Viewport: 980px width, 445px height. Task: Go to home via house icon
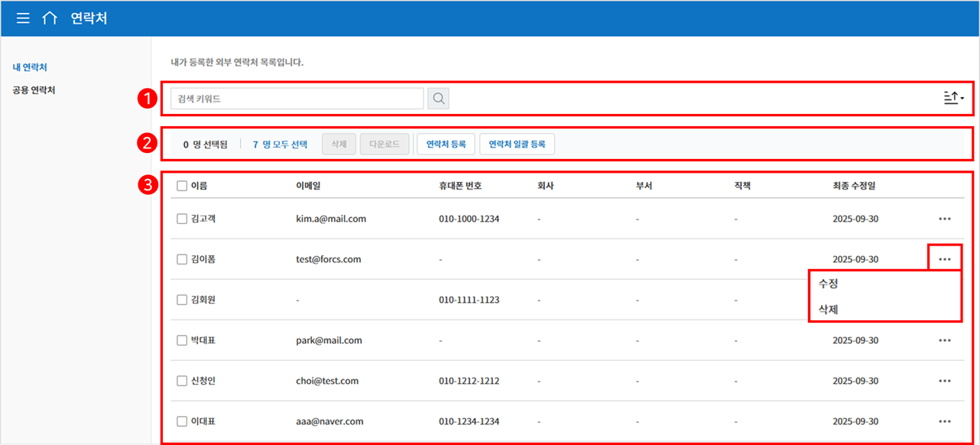pyautogui.click(x=50, y=18)
